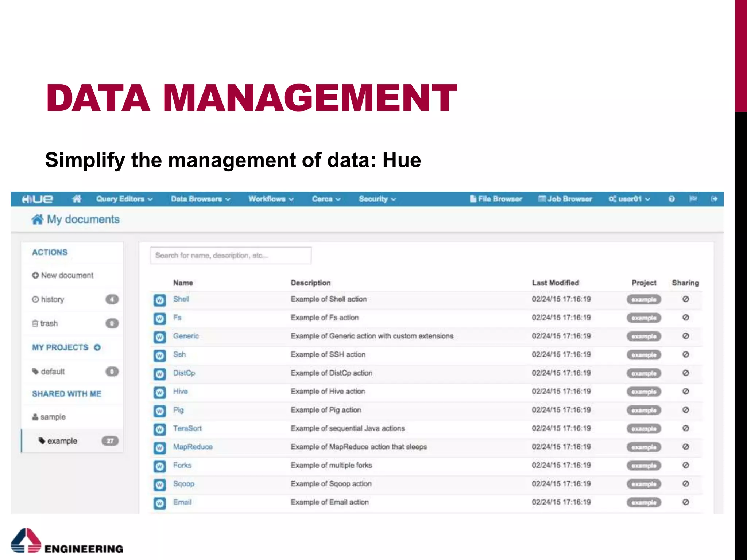Click the workflow icon beside Ssh

159,355
